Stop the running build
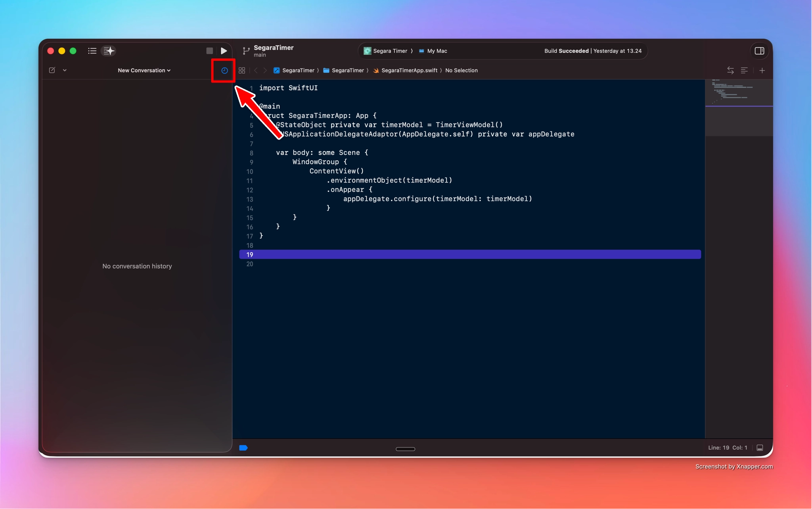812x509 pixels. (x=210, y=51)
